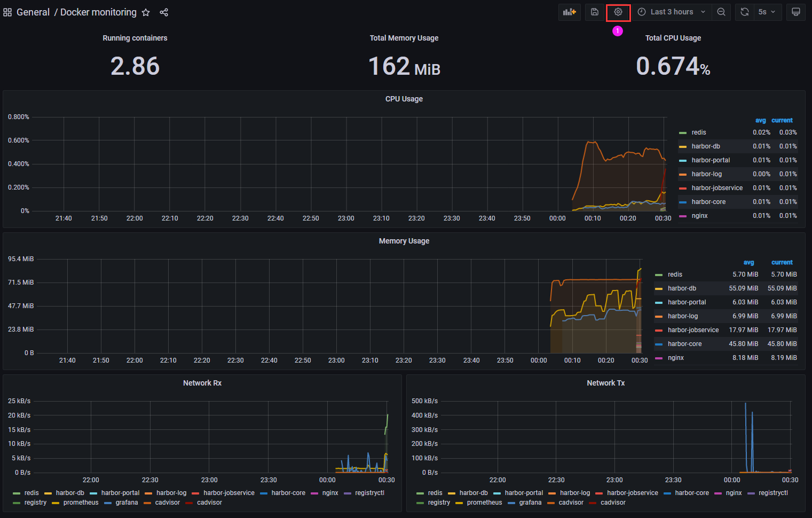Toggle the harbor-jobservice series in the Memory Usage legend
812x518 pixels.
click(x=693, y=330)
